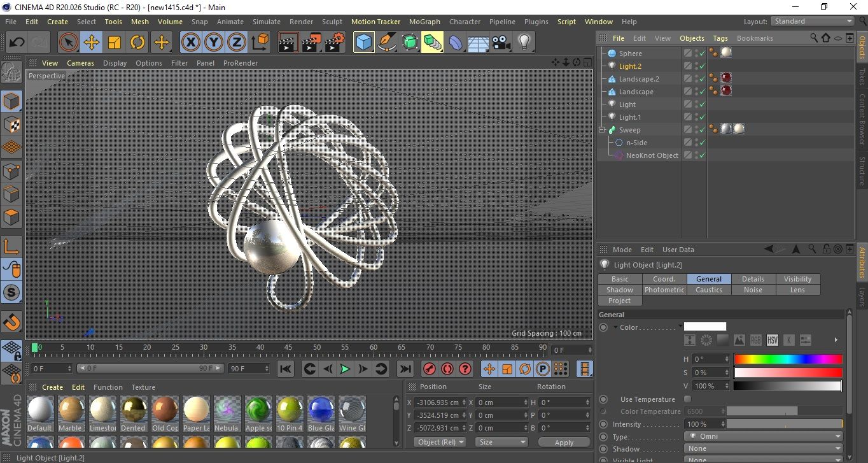The width and height of the screenshot is (868, 463).
Task: Click the Camera object icon
Action: point(501,43)
